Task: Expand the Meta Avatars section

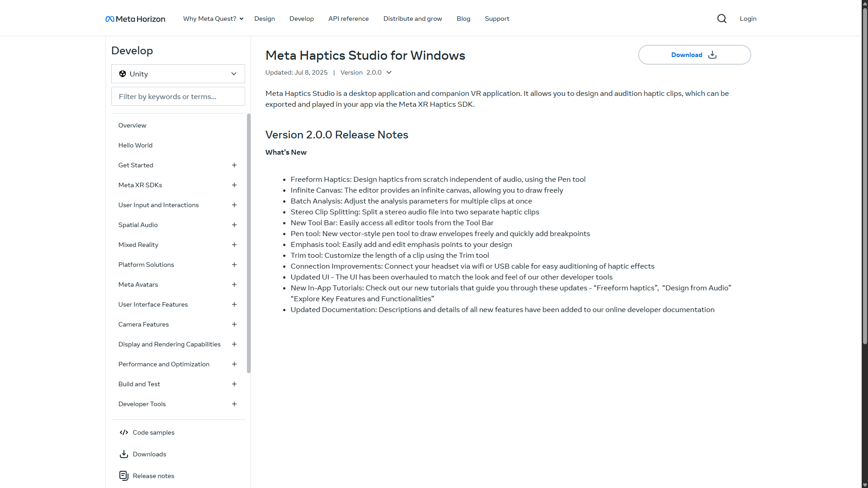Action: 234,284
